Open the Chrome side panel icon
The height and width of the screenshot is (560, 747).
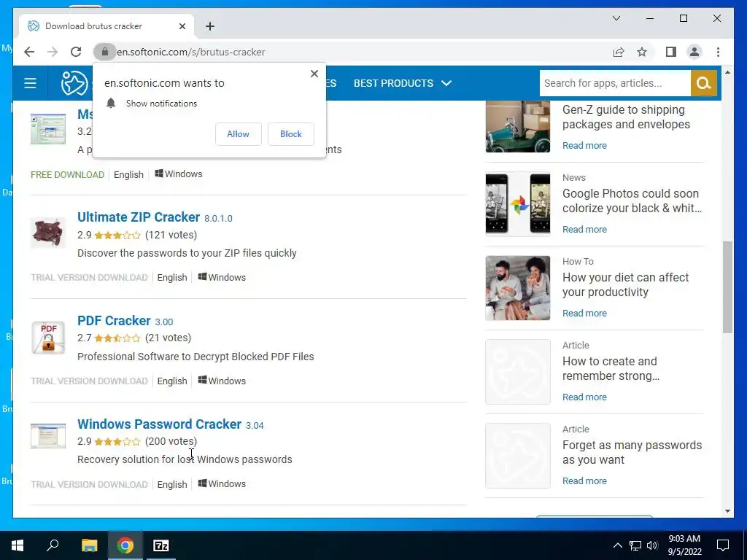tap(671, 52)
